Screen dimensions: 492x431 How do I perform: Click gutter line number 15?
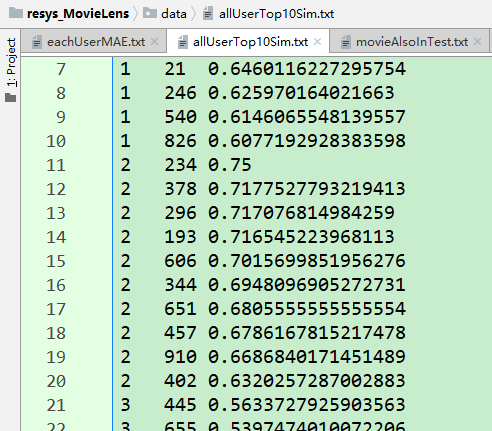pos(56,261)
